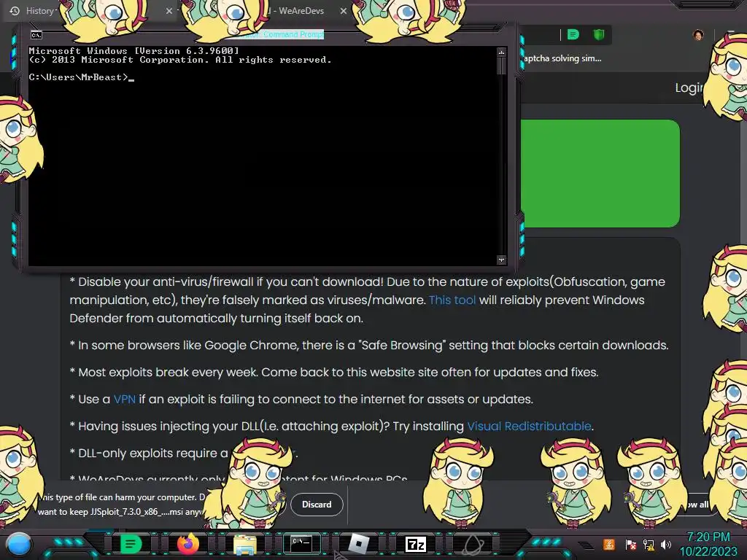Click the C:\Users\MrBeast> prompt line

pos(81,77)
